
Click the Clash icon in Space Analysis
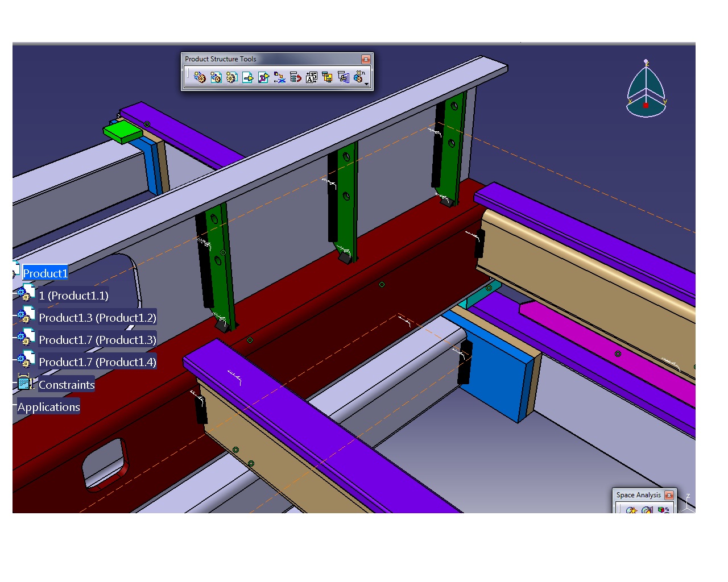pos(631,510)
